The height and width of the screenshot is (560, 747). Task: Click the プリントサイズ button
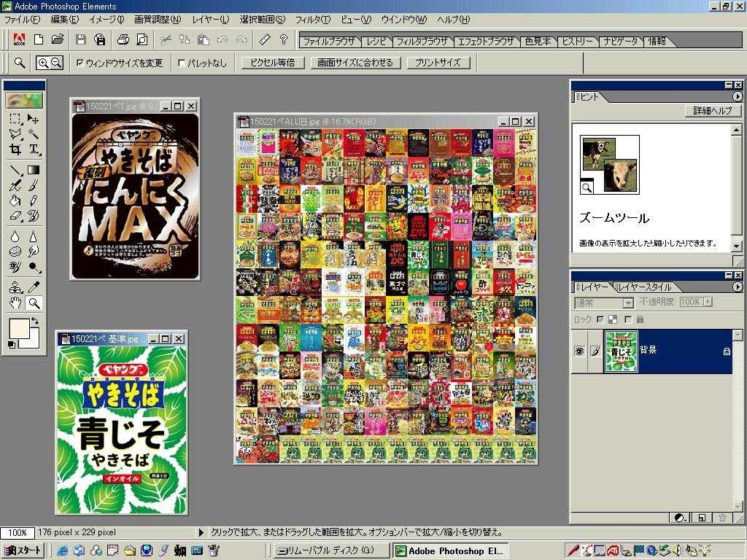pyautogui.click(x=438, y=63)
